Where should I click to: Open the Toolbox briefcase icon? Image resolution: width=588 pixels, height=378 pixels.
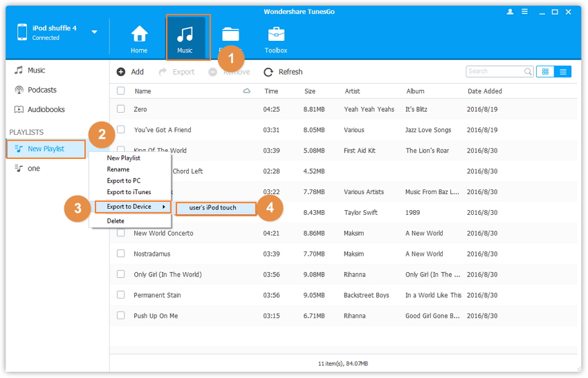coord(275,34)
